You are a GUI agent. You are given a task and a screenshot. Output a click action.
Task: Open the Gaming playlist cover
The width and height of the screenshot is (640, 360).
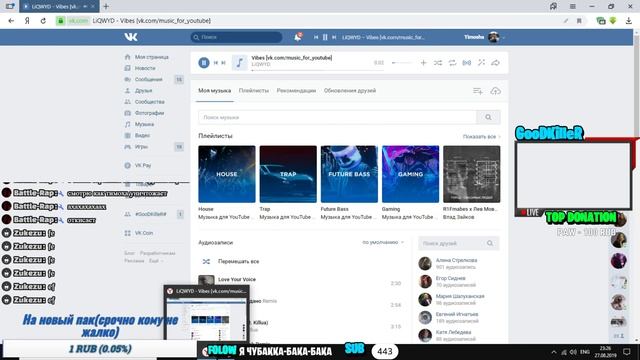pos(410,174)
